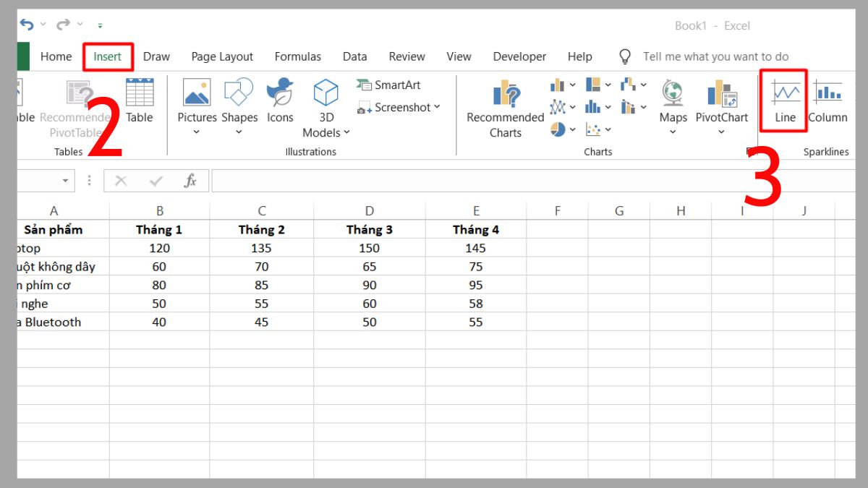Screen dimensions: 868x488
Task: Open the line chart dropdown arrow
Action: (x=573, y=107)
